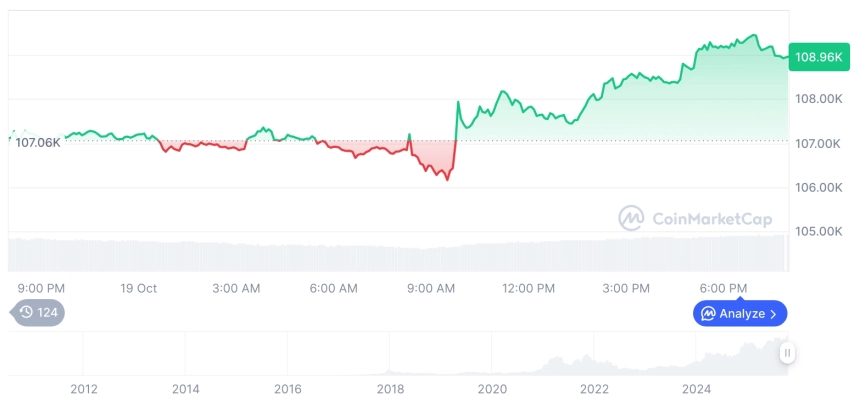
Task: Click the 9:00 AM time axis label
Action: point(431,288)
